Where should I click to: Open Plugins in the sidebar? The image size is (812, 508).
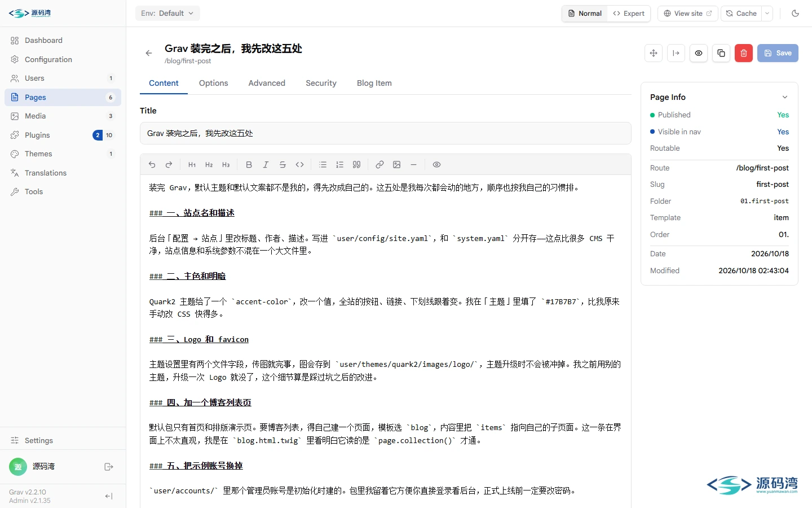point(63,135)
